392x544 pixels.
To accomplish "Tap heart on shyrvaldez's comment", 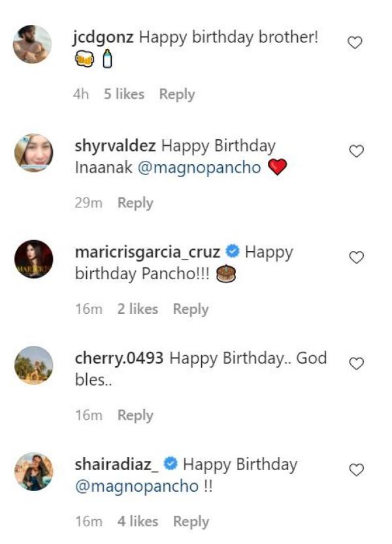I will click(356, 152).
